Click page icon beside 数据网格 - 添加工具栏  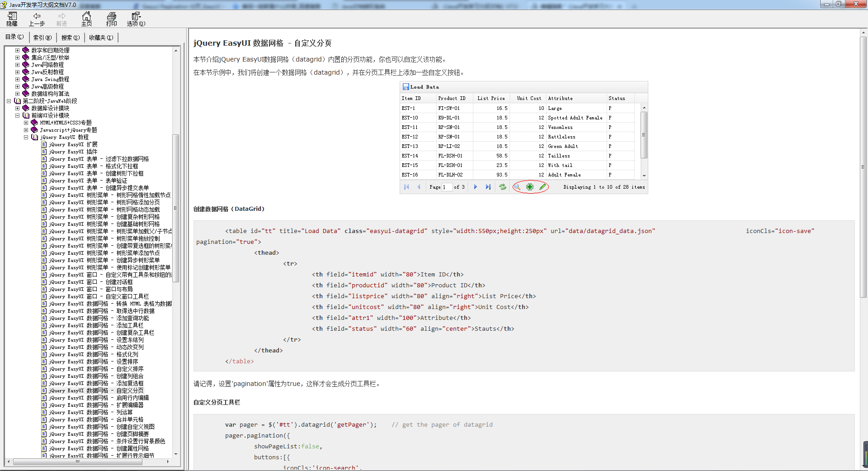[44, 325]
